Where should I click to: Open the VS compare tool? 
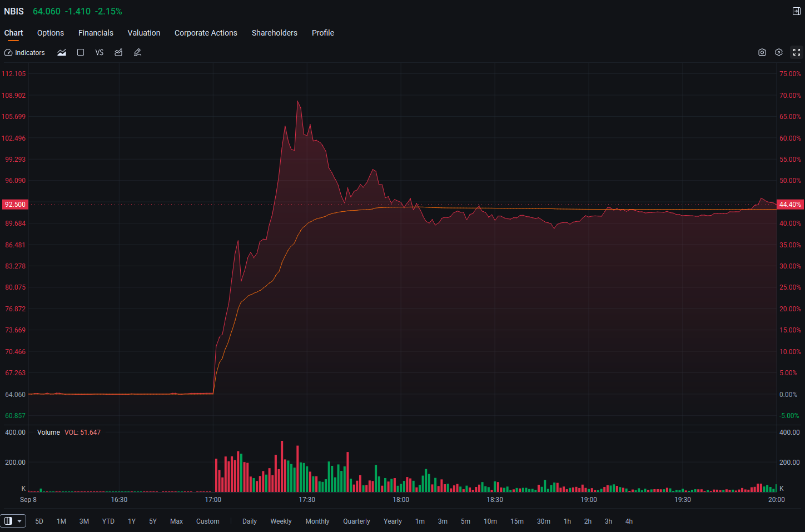coord(100,52)
